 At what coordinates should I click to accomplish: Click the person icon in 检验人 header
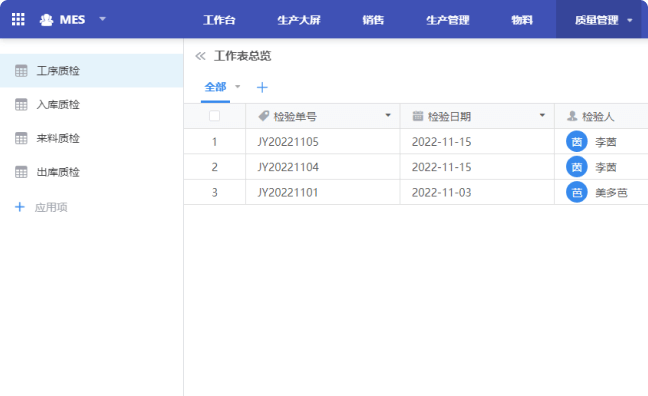click(572, 116)
